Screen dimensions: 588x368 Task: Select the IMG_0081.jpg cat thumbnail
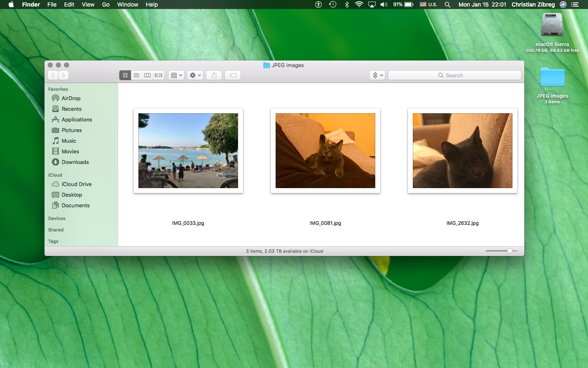point(325,150)
